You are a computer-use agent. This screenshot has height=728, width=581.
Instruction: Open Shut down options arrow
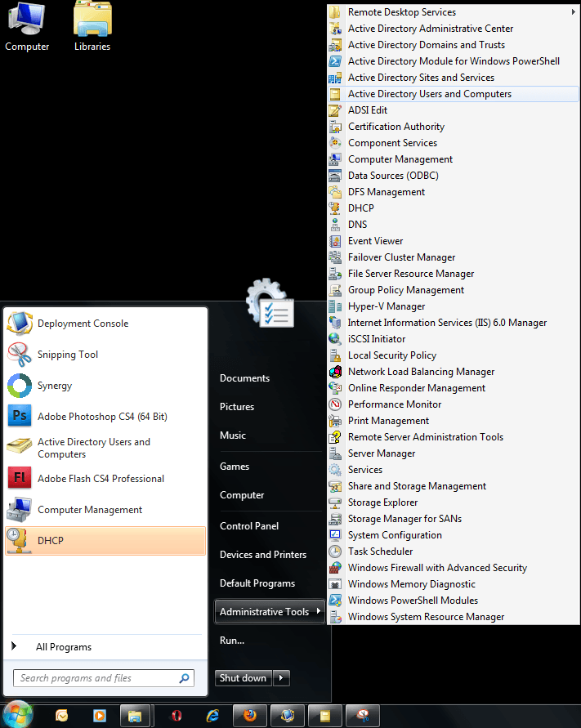[x=281, y=678]
